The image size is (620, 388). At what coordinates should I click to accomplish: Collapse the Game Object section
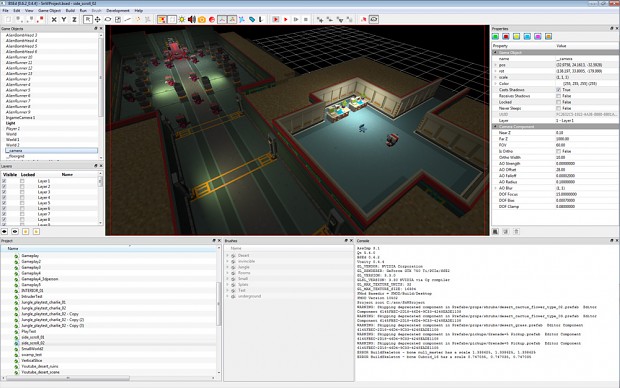pos(495,53)
